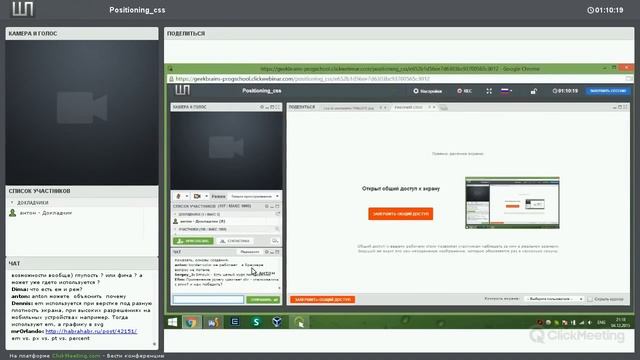Toggle the room lock padlock icon
Viewport: 640px width, 360px height.
tap(533, 91)
